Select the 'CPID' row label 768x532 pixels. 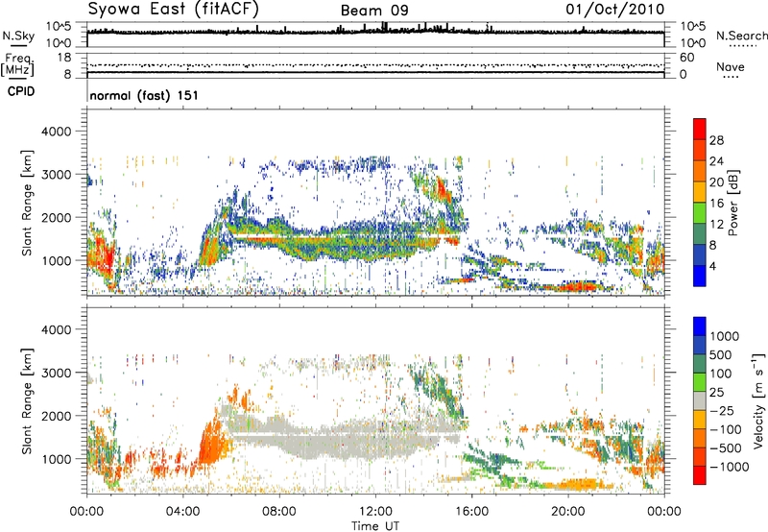tap(21, 91)
